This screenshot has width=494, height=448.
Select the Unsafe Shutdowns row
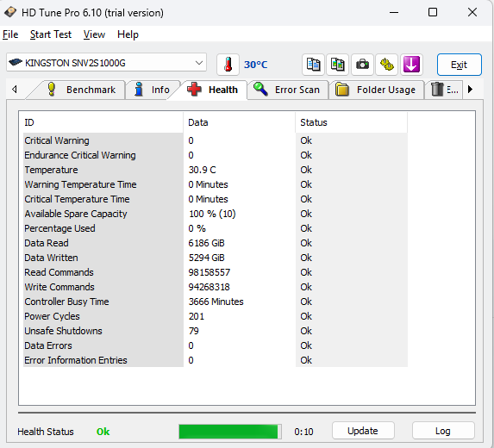click(x=216, y=331)
